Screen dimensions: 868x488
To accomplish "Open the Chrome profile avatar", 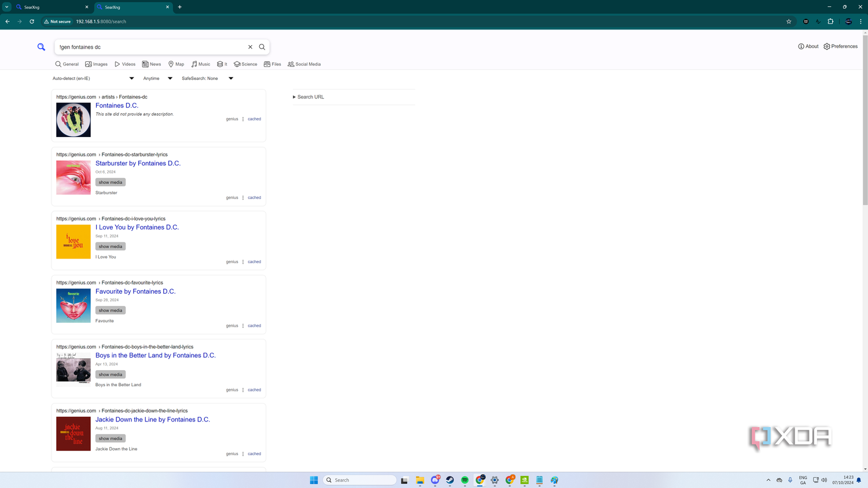I will click(x=848, y=21).
